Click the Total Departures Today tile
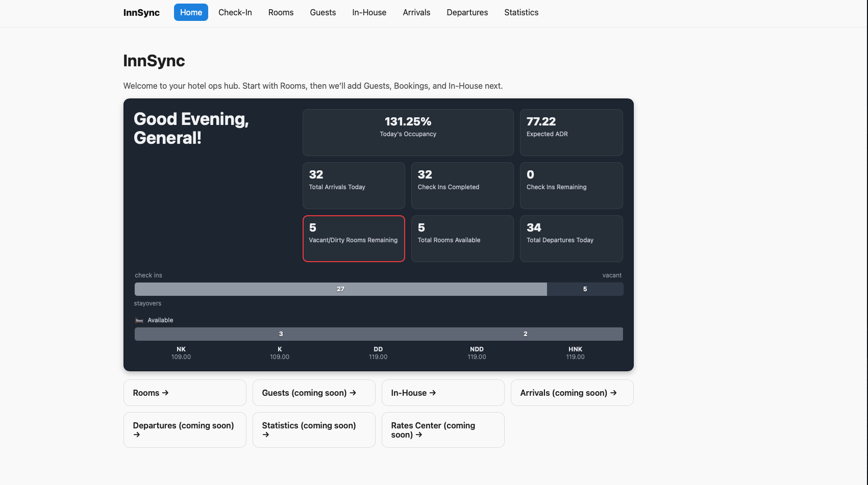 point(571,239)
